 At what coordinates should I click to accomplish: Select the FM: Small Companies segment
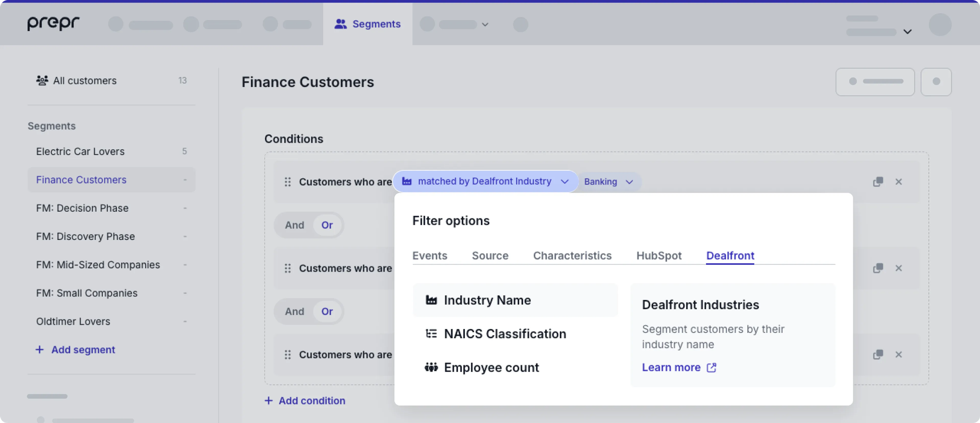(111, 293)
